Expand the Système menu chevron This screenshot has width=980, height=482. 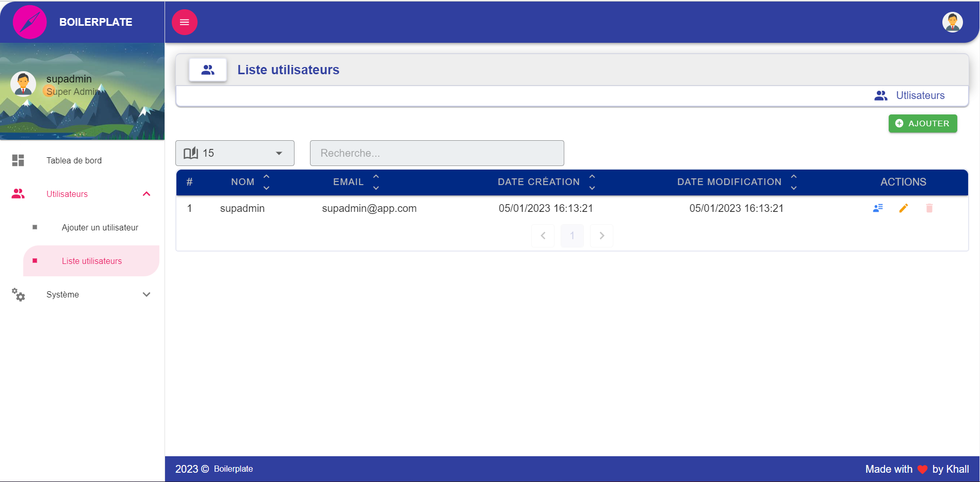click(x=146, y=294)
